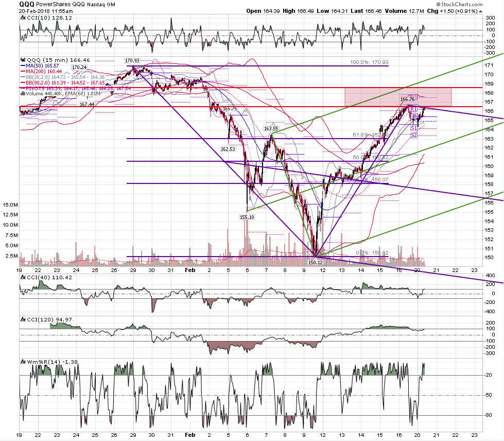Click the indicator icon beside Wm%R(14)
Screen dimensions: 504x441
pos(23,362)
